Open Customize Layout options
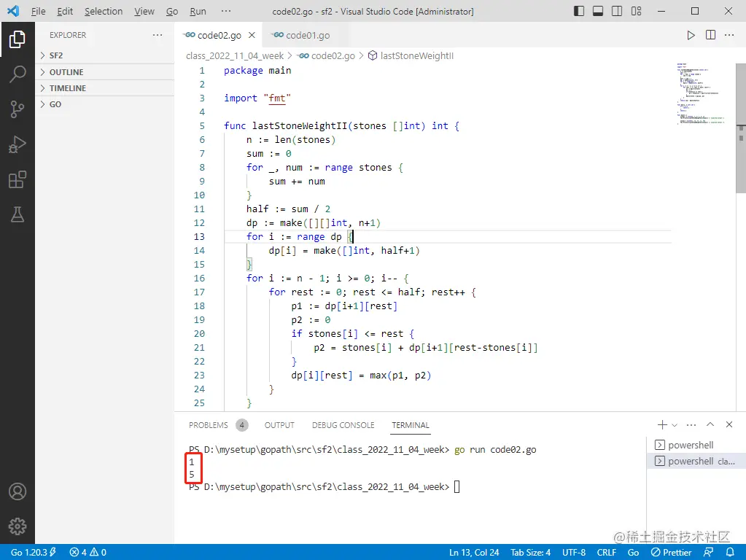Viewport: 746px width, 560px height. [636, 11]
